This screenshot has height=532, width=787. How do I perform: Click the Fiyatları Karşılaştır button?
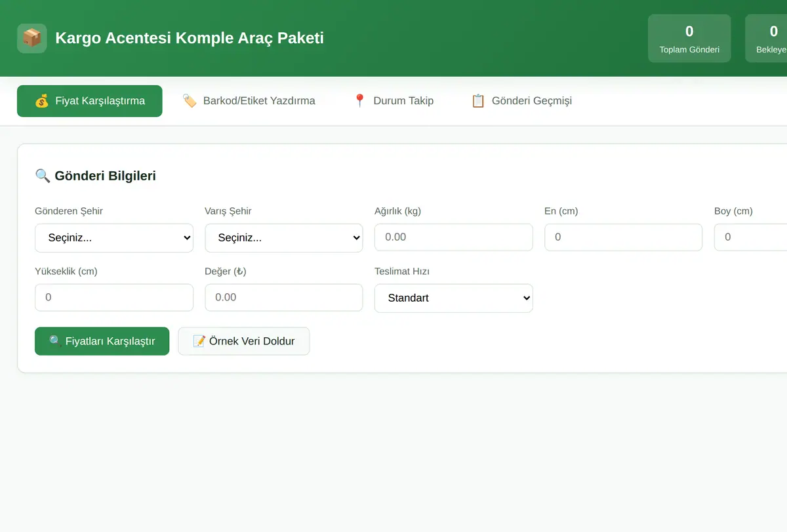click(102, 341)
